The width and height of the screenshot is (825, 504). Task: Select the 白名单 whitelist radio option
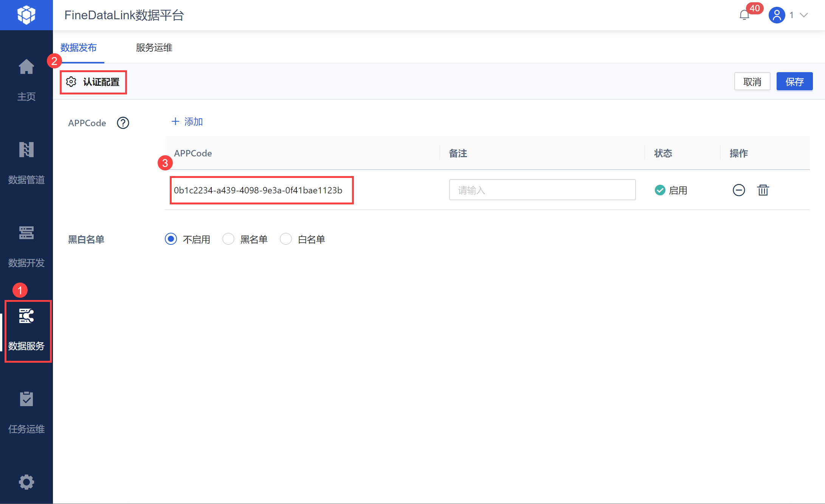click(x=286, y=239)
